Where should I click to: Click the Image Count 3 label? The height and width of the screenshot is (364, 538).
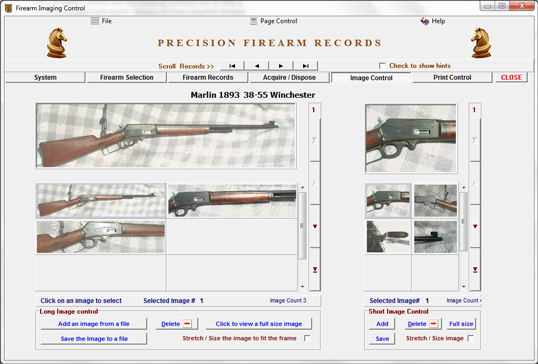pos(288,301)
